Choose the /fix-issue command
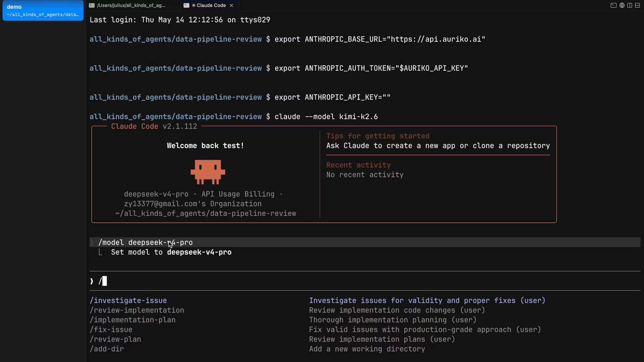Viewport: 644px width, 362px height. click(111, 330)
